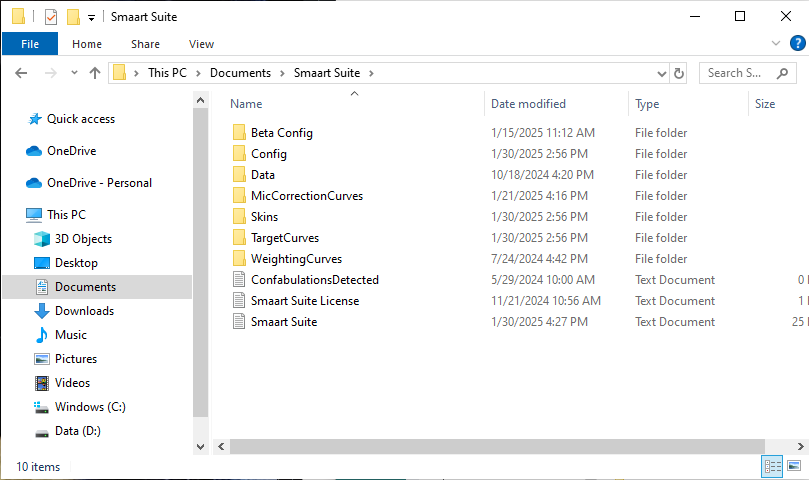Click Documents in the address breadcrumb
The image size is (809, 480).
click(240, 73)
